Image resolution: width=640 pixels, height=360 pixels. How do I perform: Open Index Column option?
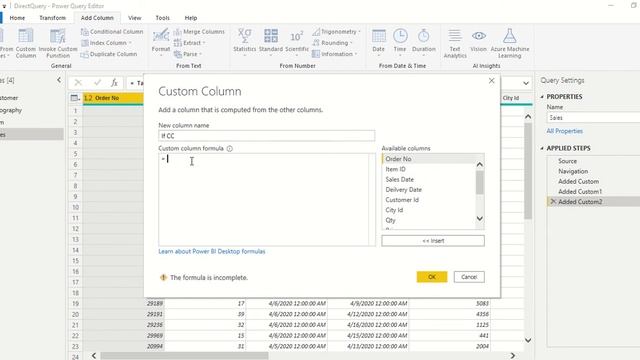coord(106,43)
